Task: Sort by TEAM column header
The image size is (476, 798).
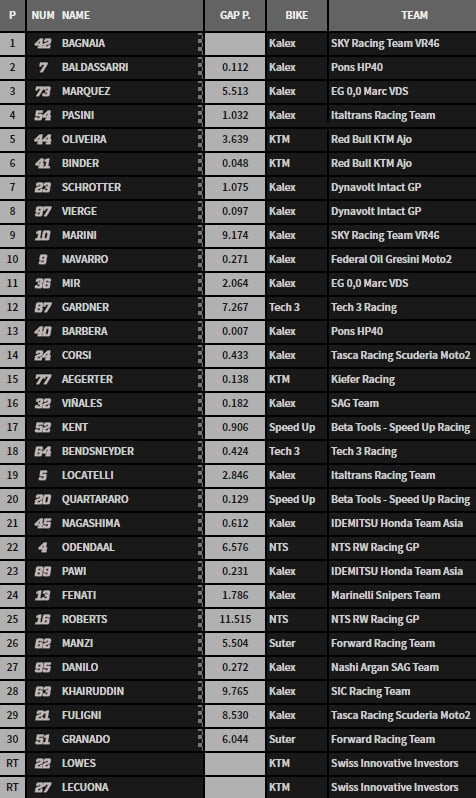Action: coord(414,15)
